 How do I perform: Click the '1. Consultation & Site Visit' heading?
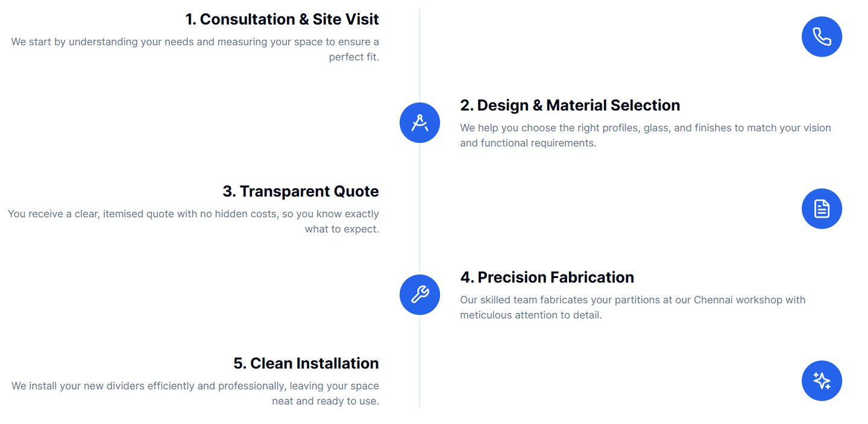coord(282,19)
